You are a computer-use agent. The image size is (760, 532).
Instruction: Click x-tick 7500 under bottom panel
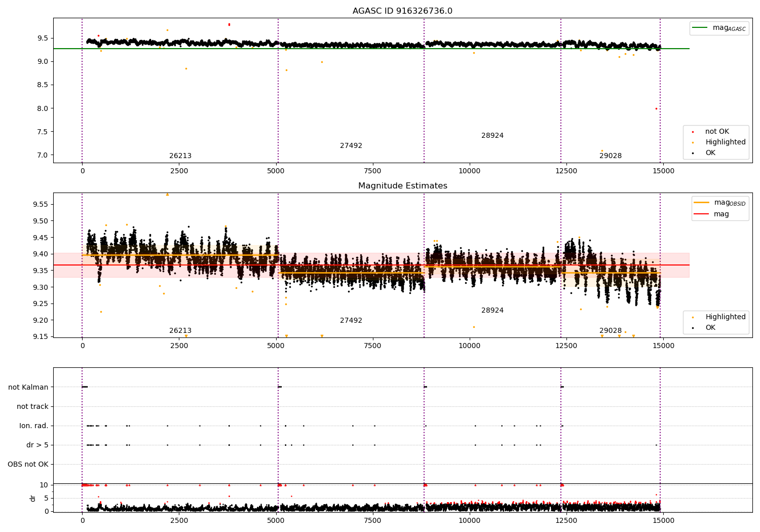pyautogui.click(x=373, y=520)
